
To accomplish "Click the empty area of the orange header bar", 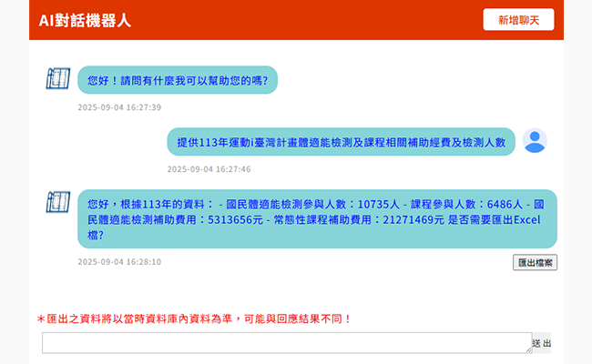I will click(301, 20).
